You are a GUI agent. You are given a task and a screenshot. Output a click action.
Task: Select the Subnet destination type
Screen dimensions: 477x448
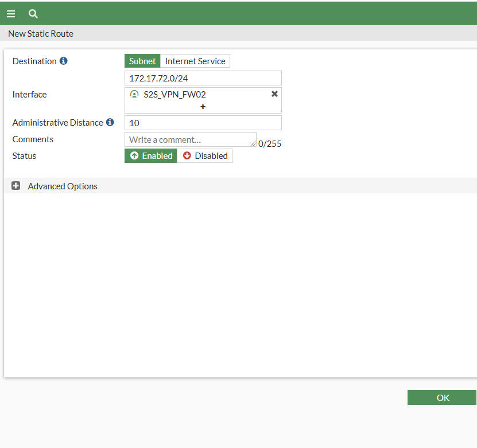point(142,61)
